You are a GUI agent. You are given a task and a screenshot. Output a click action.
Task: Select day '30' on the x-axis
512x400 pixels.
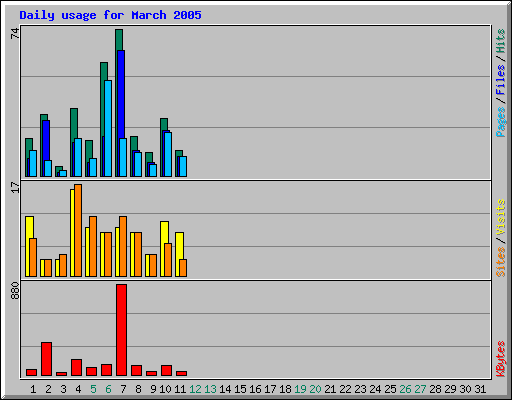pyautogui.click(x=465, y=389)
